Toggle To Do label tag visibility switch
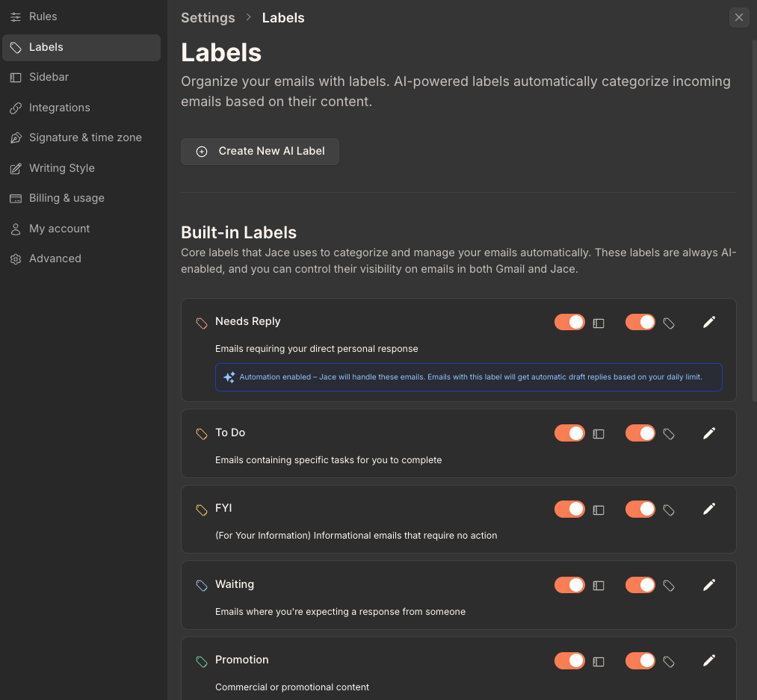Viewport: 757px width, 700px height. click(x=640, y=433)
